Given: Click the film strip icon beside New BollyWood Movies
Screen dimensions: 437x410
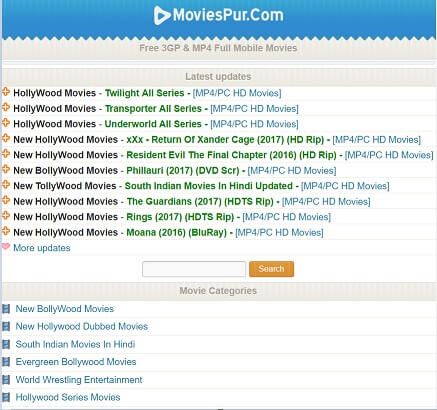Looking at the screenshot, I should click(6, 309).
